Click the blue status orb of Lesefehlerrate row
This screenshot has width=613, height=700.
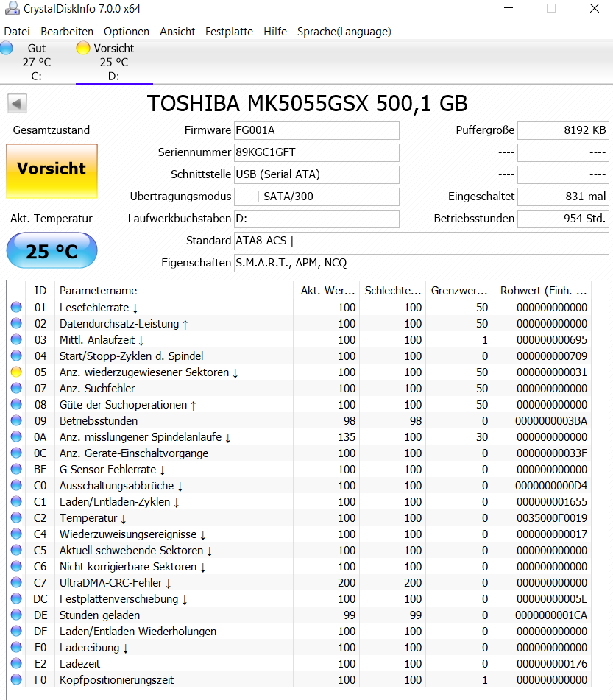pos(16,307)
